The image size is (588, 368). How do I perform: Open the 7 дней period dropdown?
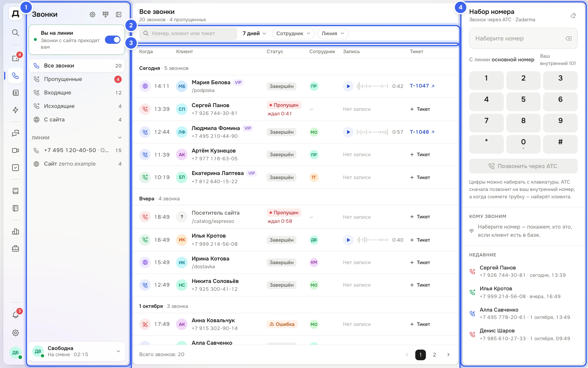[x=254, y=33]
